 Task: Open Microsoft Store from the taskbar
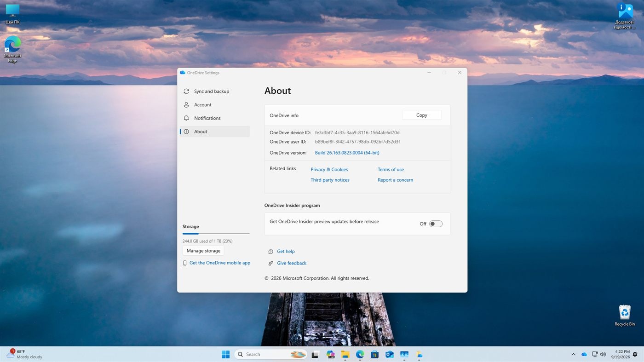pos(374,354)
